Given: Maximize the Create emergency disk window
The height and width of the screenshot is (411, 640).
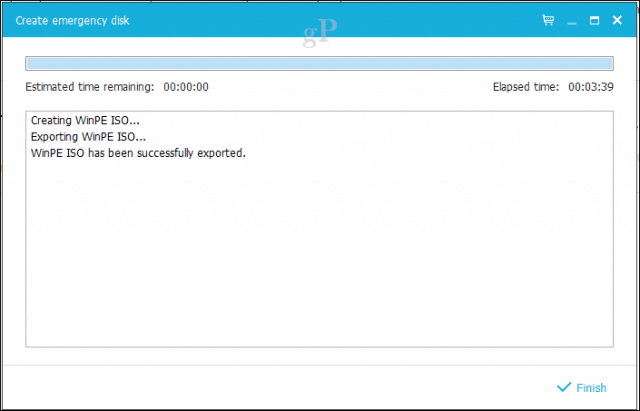Looking at the screenshot, I should tap(594, 20).
